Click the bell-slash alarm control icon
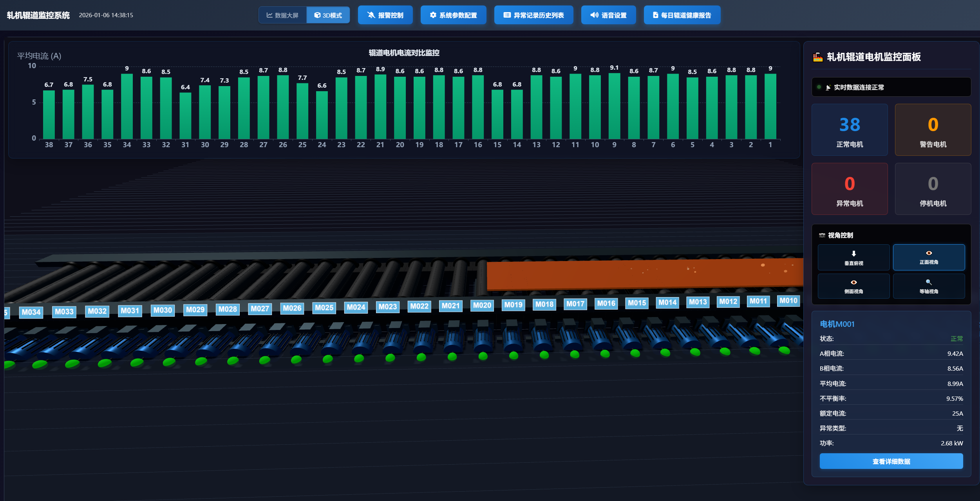This screenshot has width=980, height=501. coord(371,15)
